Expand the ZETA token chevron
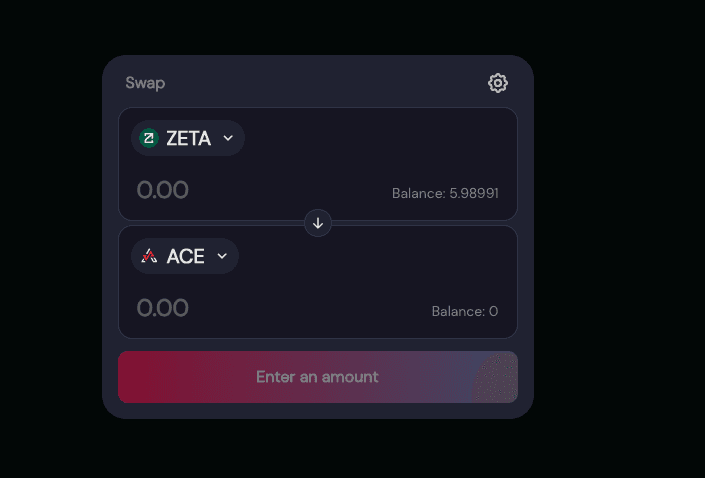Viewport: 705px width, 478px height. click(x=228, y=138)
